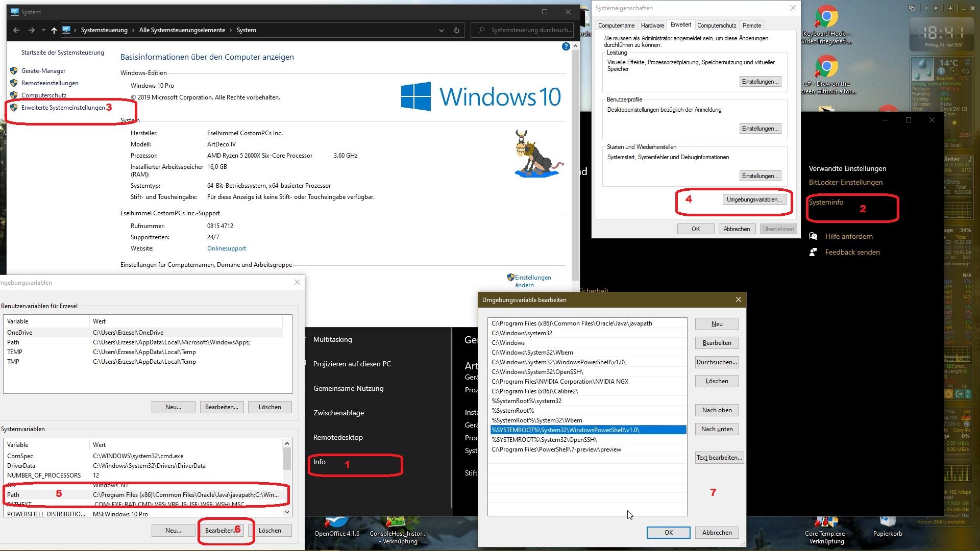Click Bearbeiten under Systemvariablen

point(222,531)
